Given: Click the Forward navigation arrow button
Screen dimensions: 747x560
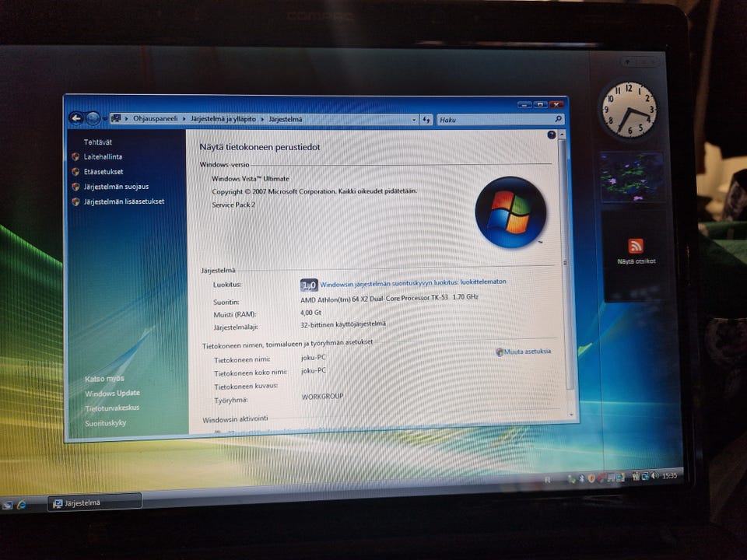Looking at the screenshot, I should 93,118.
